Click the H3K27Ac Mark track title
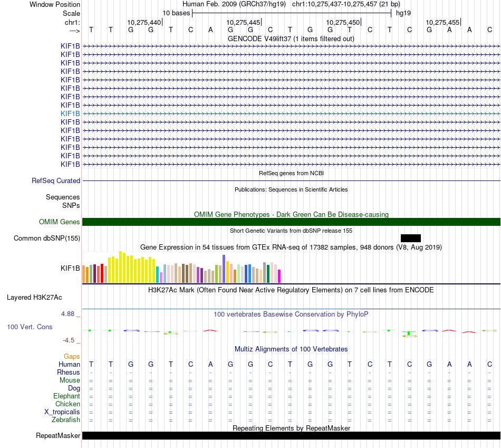The width and height of the screenshot is (501, 448). tap(291, 290)
